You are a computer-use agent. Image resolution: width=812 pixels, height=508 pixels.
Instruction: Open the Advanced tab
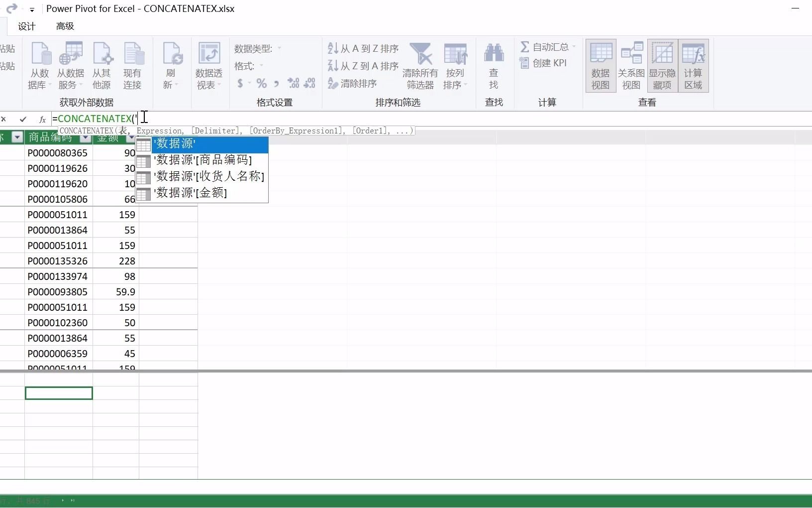coord(65,26)
